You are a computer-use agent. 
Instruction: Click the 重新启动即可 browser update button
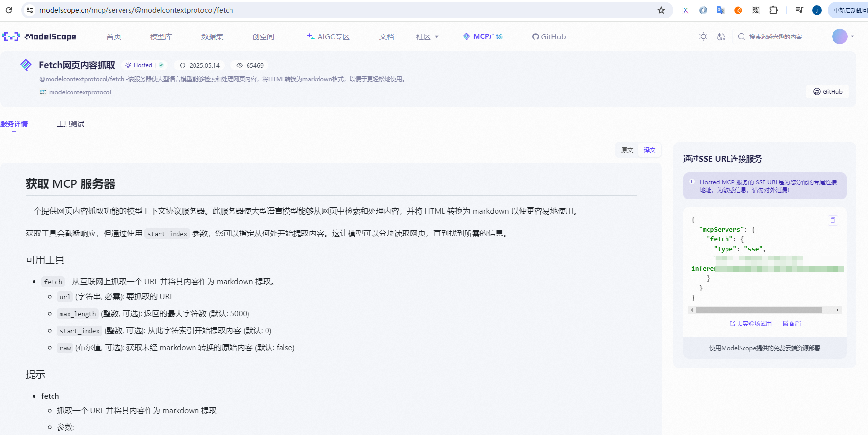(x=849, y=10)
